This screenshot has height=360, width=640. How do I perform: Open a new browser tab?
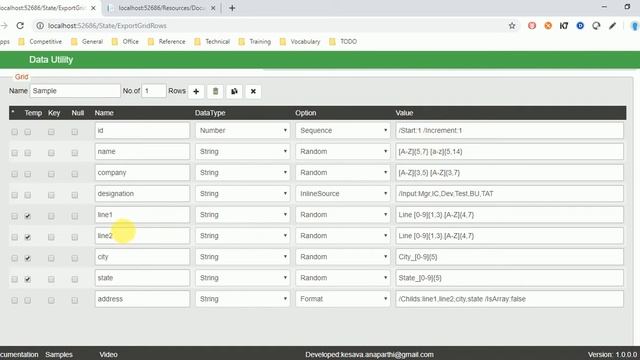pos(232,8)
